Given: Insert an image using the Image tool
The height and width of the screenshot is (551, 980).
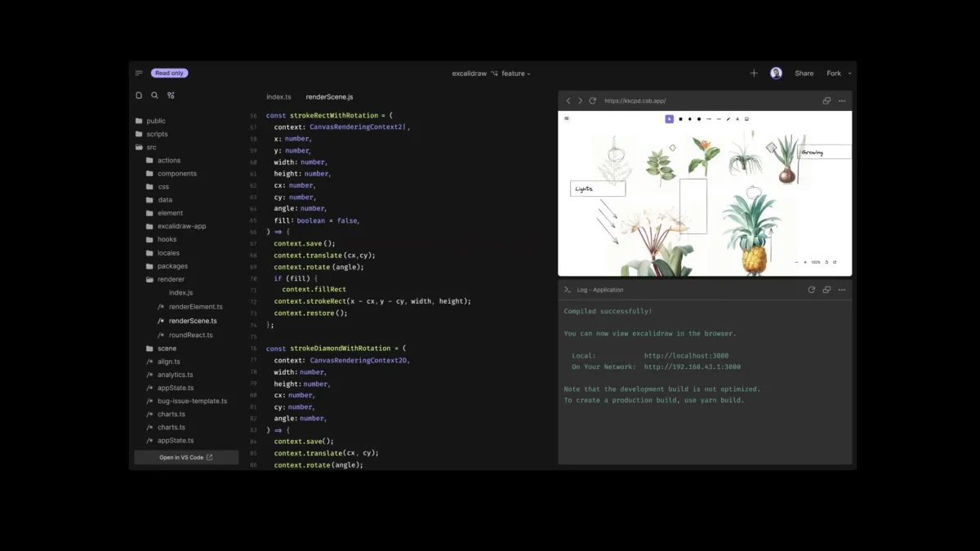Looking at the screenshot, I should pos(746,118).
